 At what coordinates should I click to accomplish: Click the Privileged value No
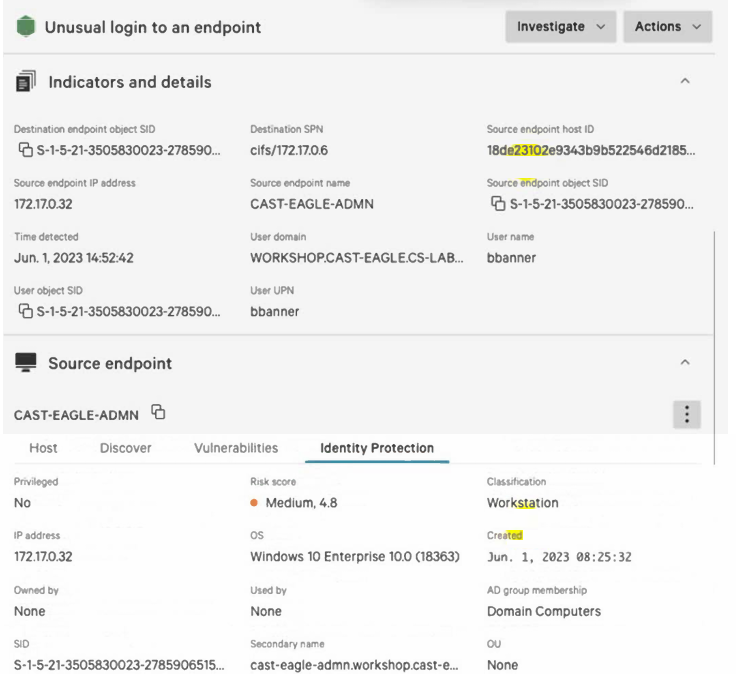tap(22, 503)
